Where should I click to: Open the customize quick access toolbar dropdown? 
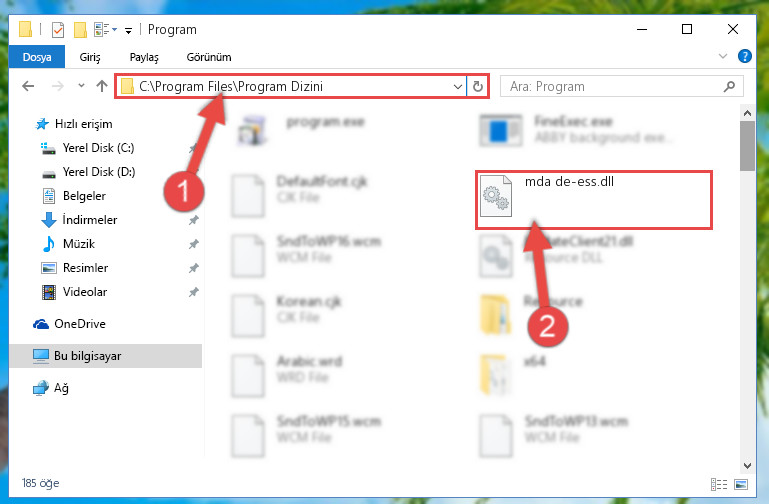128,30
